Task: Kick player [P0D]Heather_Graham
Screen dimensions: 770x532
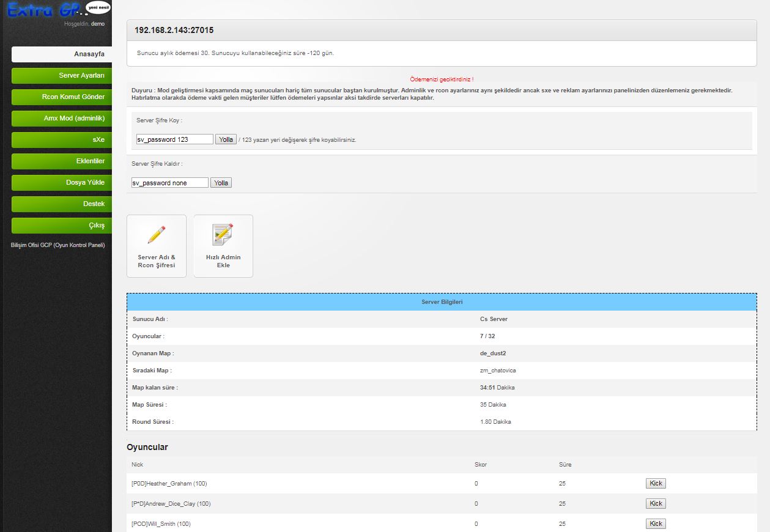Action: (656, 484)
